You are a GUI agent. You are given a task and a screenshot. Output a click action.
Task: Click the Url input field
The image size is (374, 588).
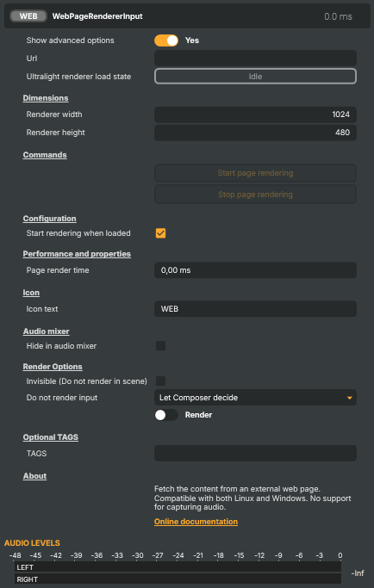255,59
